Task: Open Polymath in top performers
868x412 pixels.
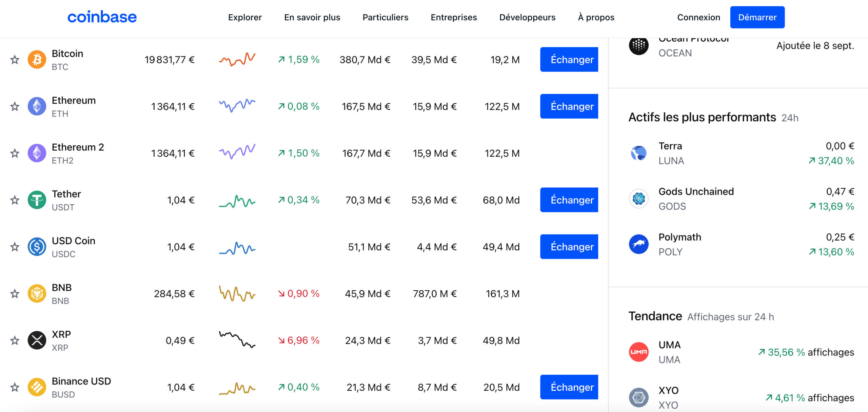Action: tap(741, 244)
